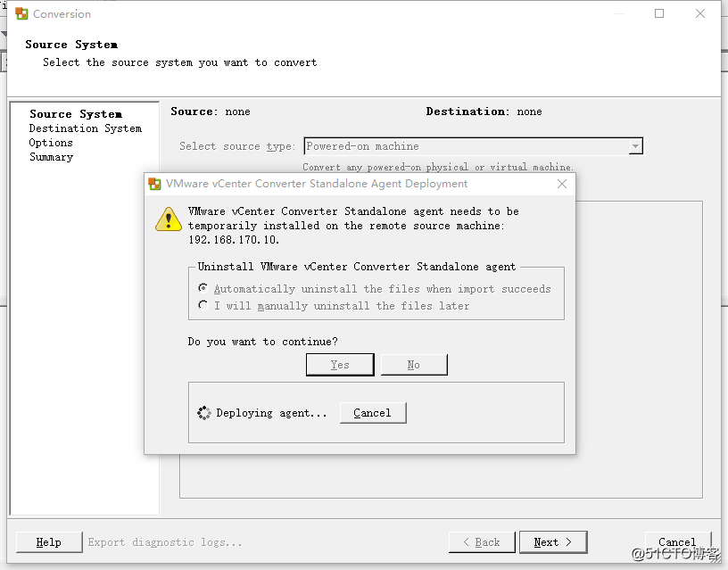Click the Deploying agent spinner icon

click(203, 413)
